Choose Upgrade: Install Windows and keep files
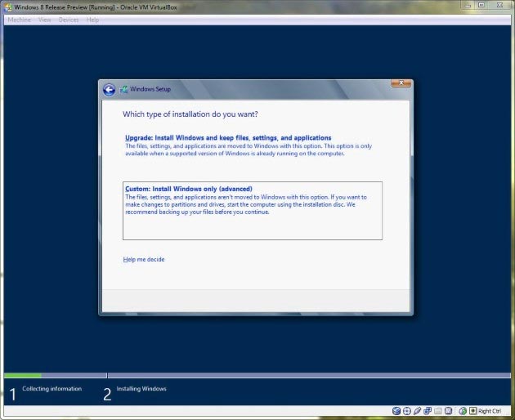Screen dimensions: 515x420 (x=228, y=138)
